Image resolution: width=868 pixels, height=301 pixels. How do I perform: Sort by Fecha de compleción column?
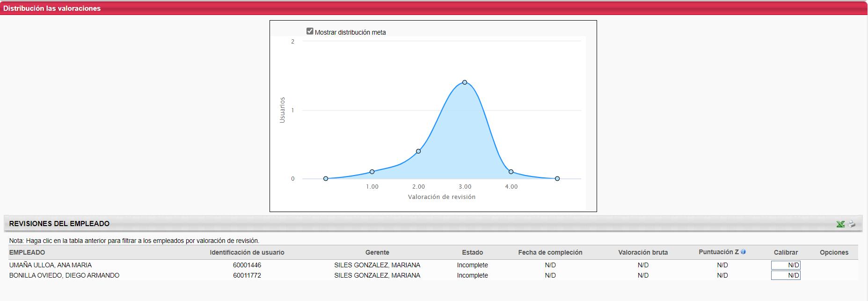(x=550, y=252)
